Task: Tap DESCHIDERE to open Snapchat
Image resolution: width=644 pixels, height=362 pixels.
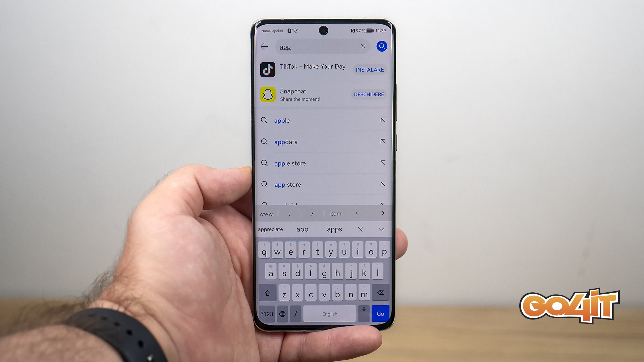Action: [368, 94]
